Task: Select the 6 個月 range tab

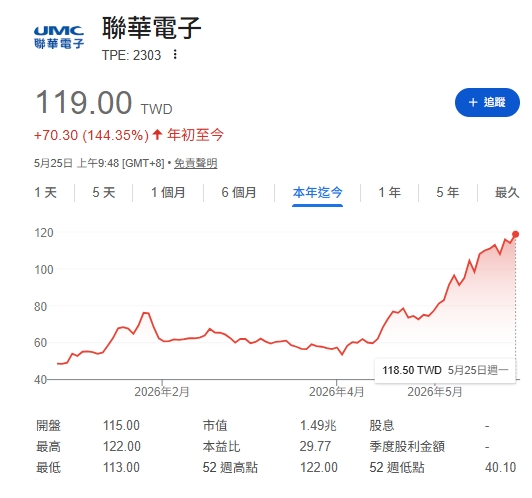Action: coord(239,193)
